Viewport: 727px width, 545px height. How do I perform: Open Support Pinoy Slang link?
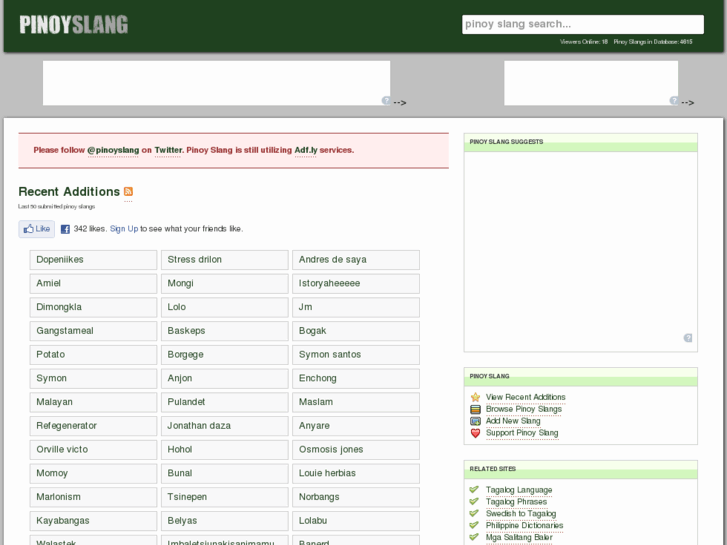point(522,433)
